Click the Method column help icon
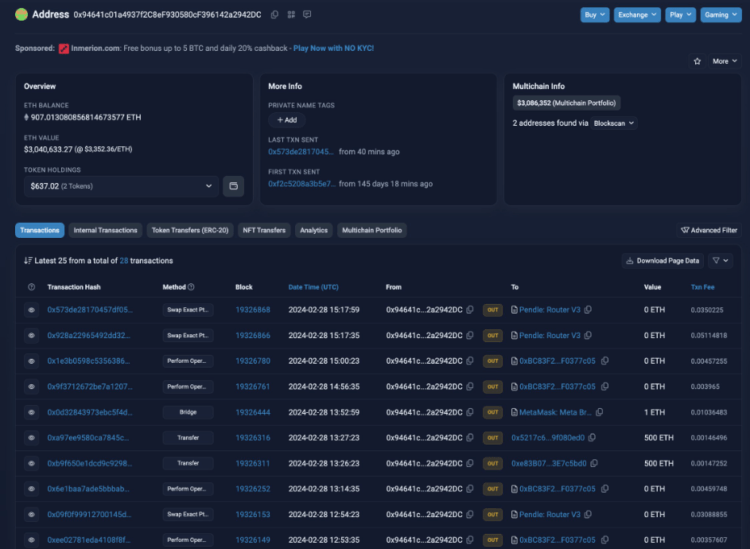Screen dimensions: 750x549 click(x=191, y=287)
